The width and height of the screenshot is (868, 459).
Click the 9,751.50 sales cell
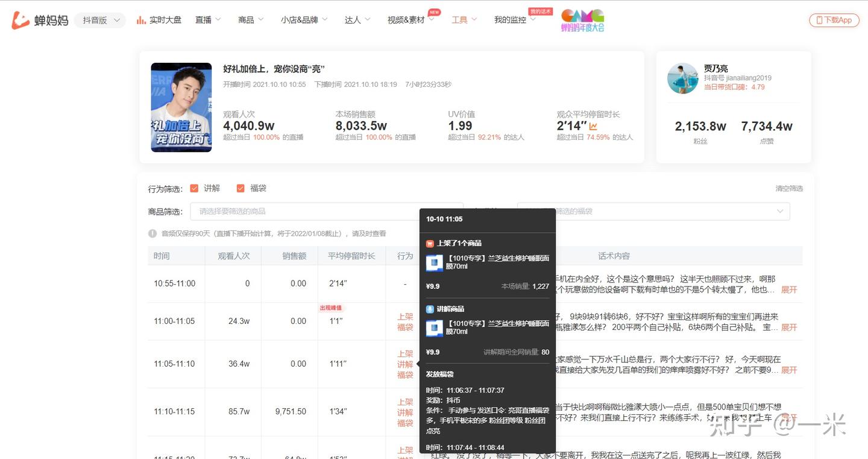[291, 411]
